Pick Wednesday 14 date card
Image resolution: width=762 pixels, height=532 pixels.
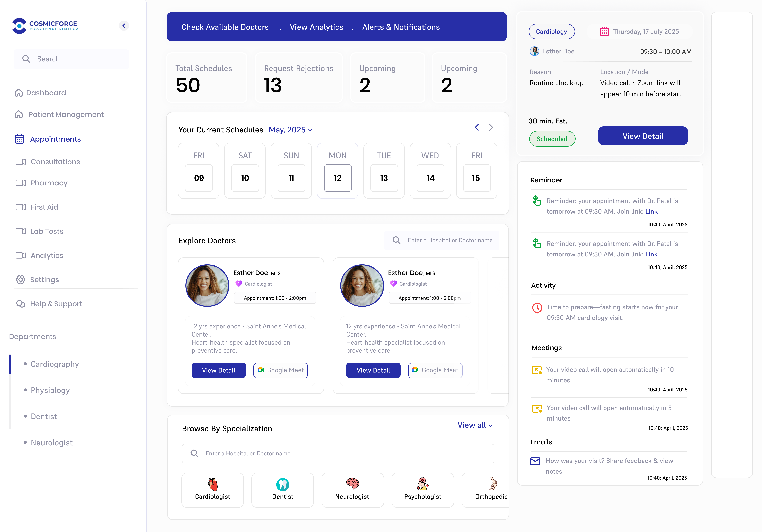tap(430, 178)
